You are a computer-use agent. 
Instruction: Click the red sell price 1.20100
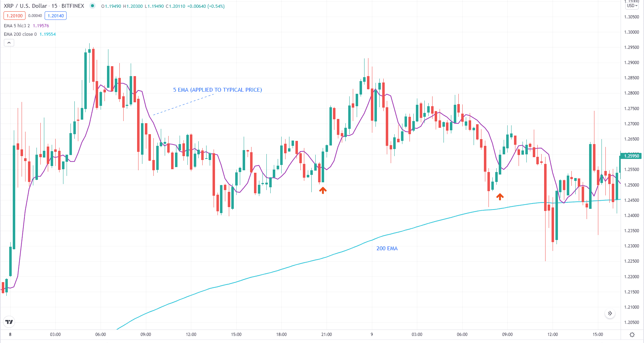(x=15, y=16)
